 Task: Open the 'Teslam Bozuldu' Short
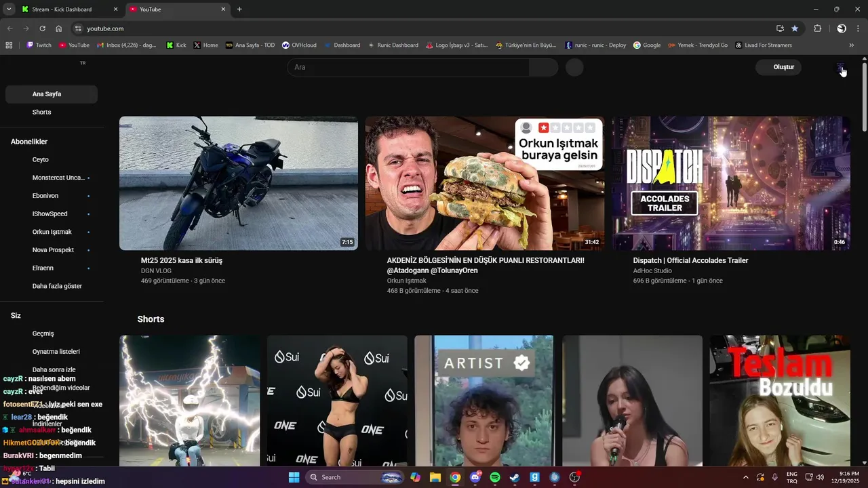click(780, 401)
